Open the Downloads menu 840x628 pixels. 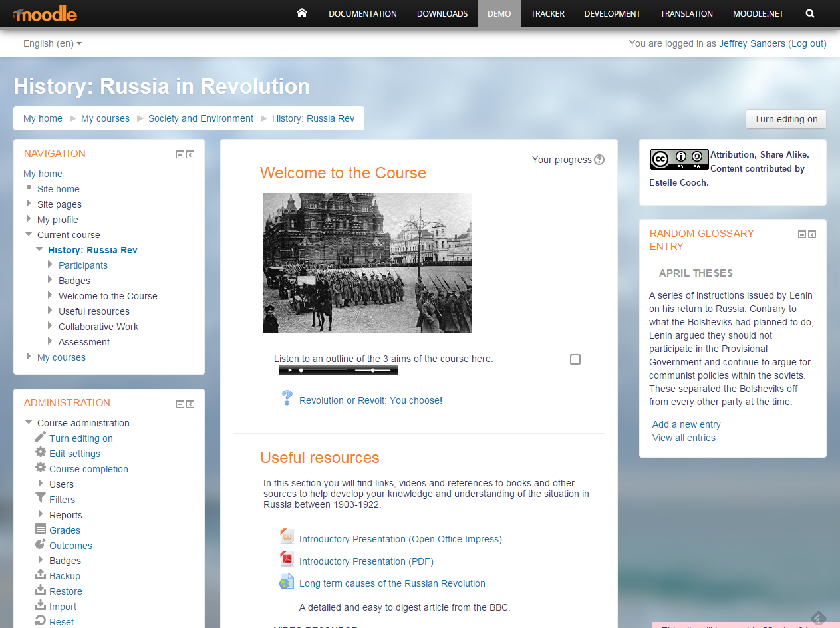tap(442, 13)
